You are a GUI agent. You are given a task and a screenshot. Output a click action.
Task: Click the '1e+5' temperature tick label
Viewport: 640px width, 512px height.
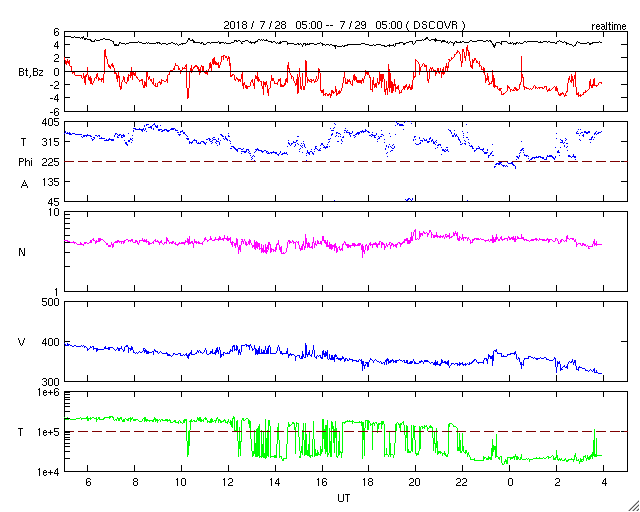click(x=49, y=432)
